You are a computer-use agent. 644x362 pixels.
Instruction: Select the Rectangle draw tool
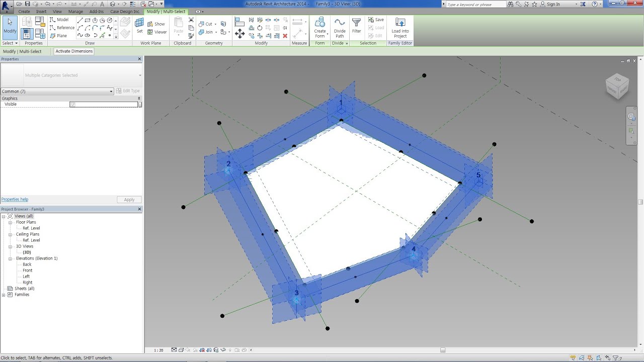[88, 20]
